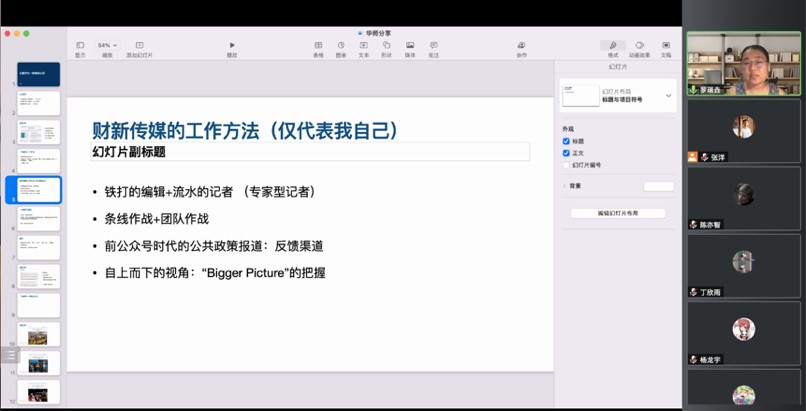The height and width of the screenshot is (411, 806).
Task: Uncheck the 标题 title checkbox
Action: (x=566, y=141)
